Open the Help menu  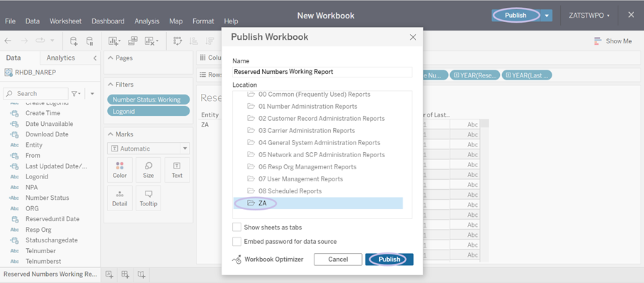pyautogui.click(x=231, y=21)
